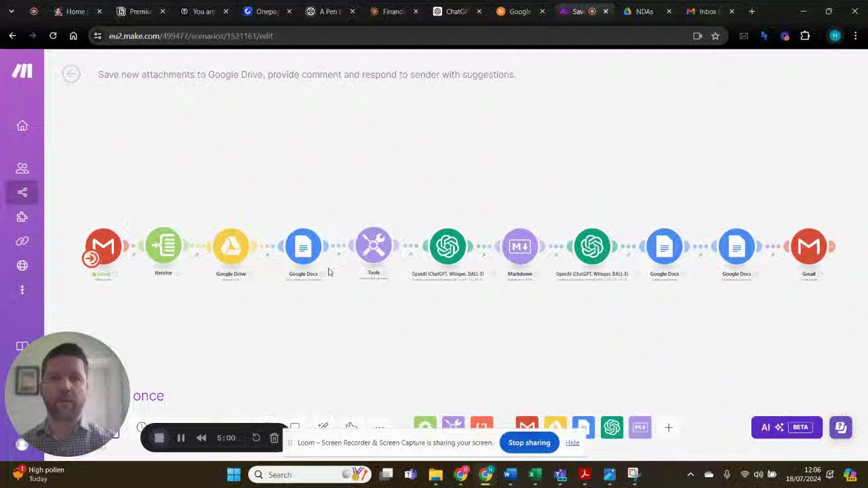Show hidden system tray icons

[690, 474]
